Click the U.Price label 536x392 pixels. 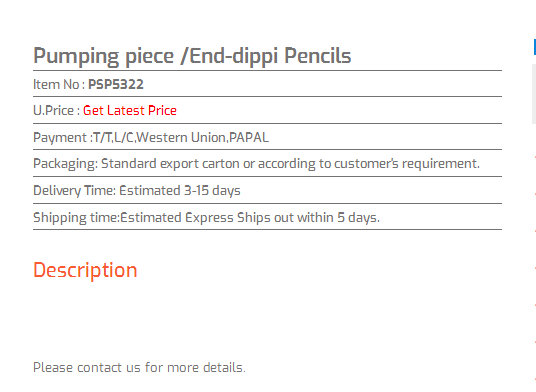tap(56, 110)
